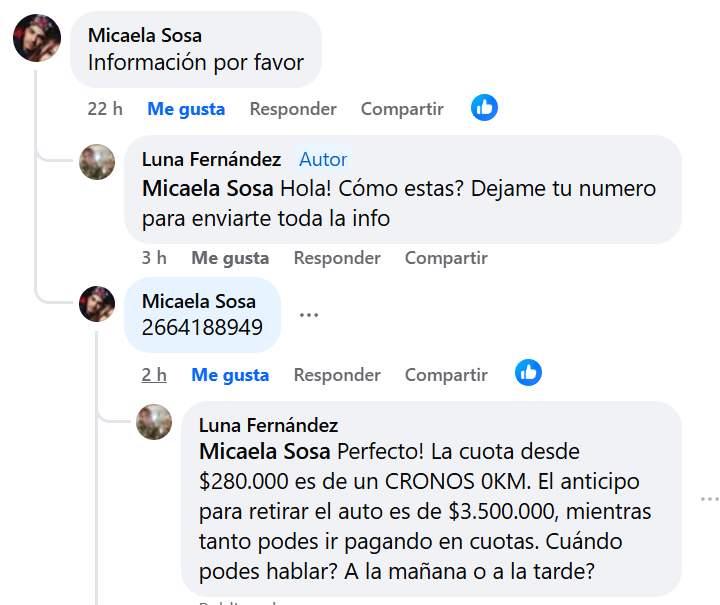This screenshot has width=720, height=605.
Task: Click the like reaction icon under phone number comment
Action: pyautogui.click(x=529, y=374)
